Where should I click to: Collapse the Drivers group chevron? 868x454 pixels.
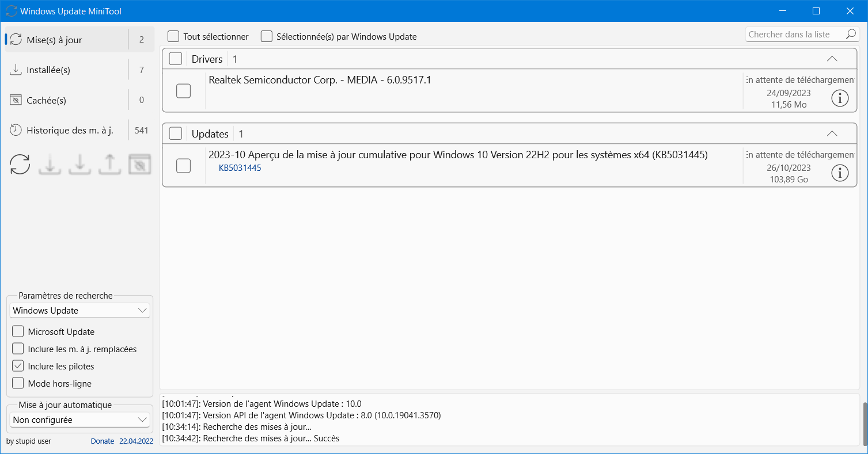click(x=832, y=59)
